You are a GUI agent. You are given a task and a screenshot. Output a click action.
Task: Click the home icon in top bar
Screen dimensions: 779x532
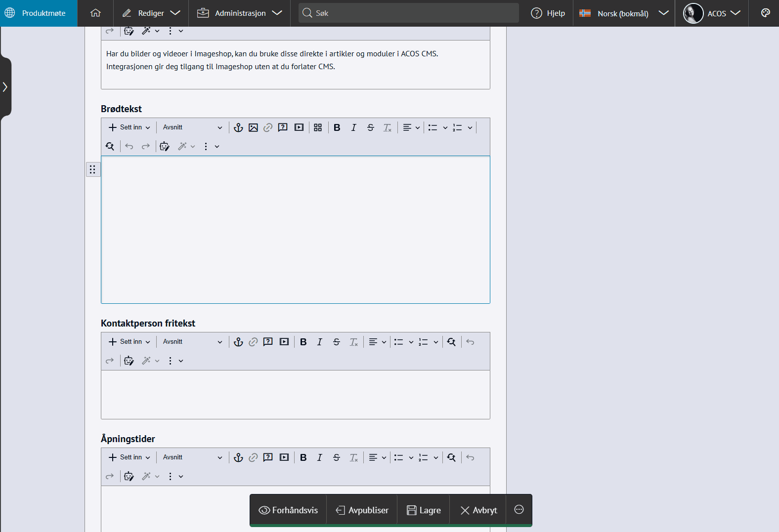coord(95,13)
